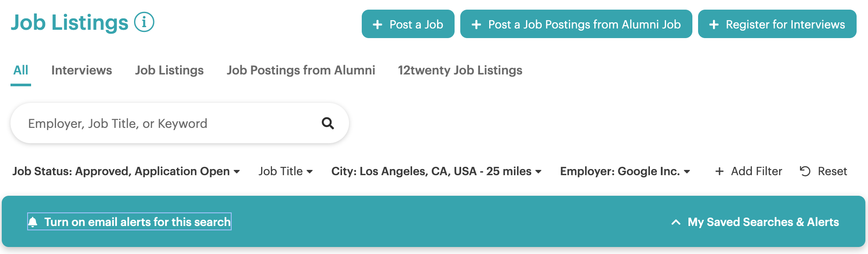Click the Post a Job button
Screen dimensions: 868x254
408,24
